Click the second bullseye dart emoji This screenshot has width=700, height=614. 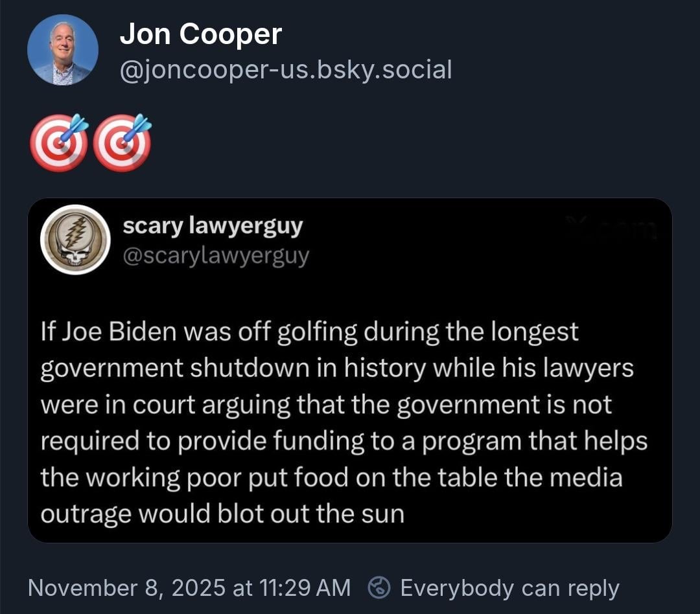pos(122,142)
